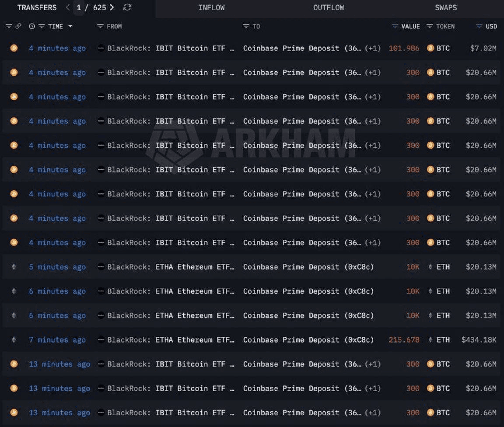Open the VALUE column filter
This screenshot has width=504, height=427.
(395, 26)
